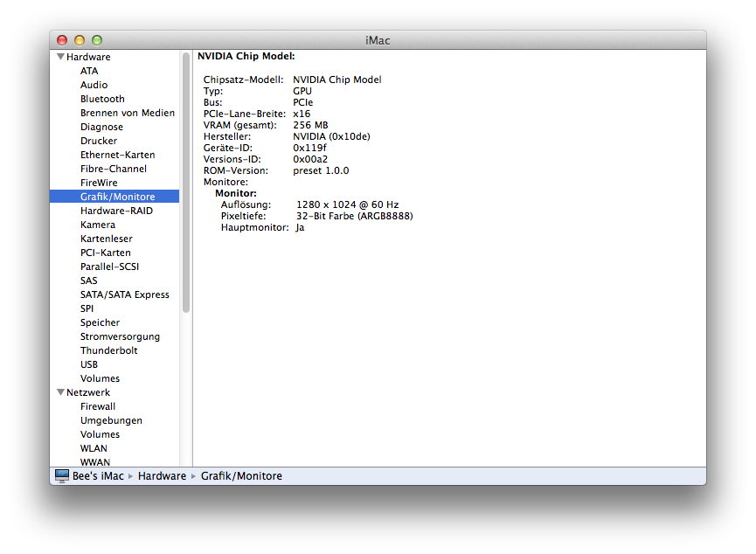Screen dimensions: 756x554
Task: Select WLAN in the sidebar
Action: [x=94, y=448]
